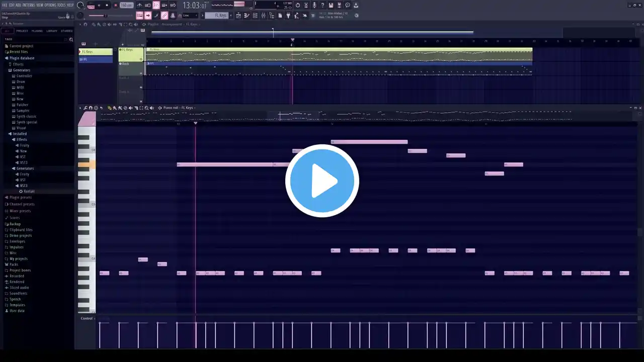Click the record button in transport panel
The image size is (644, 362).
116,5
